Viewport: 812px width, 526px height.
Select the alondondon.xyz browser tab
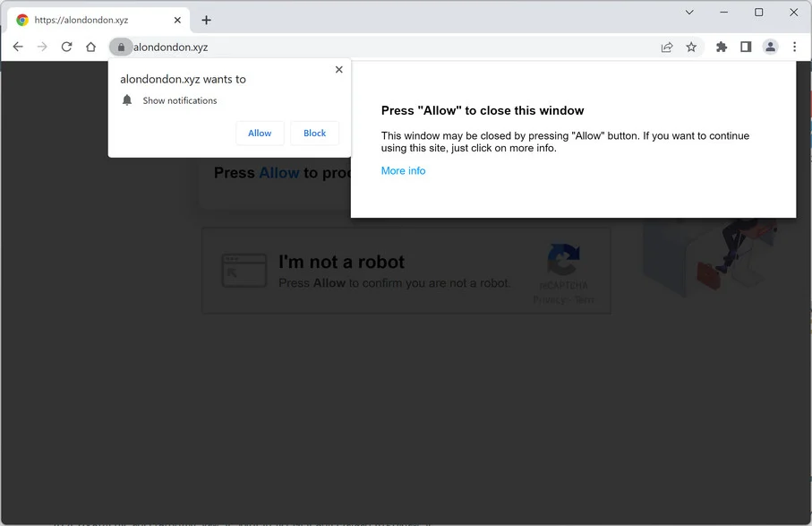(x=98, y=21)
